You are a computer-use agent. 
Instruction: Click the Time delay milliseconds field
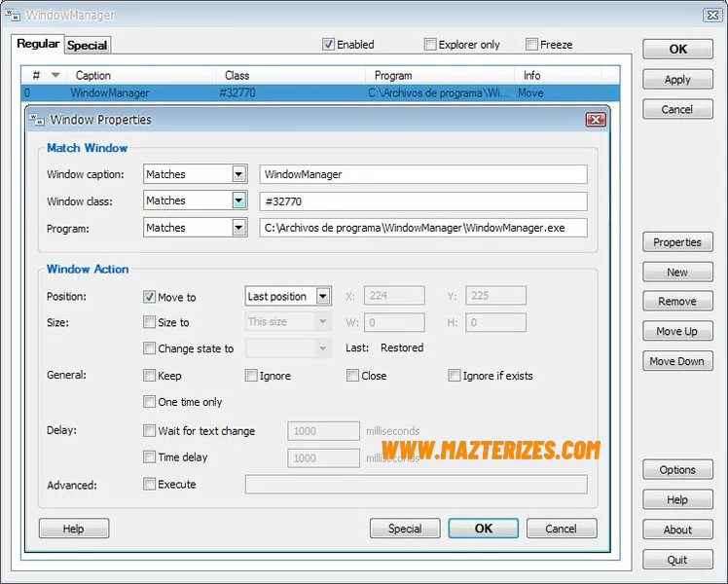pos(323,458)
